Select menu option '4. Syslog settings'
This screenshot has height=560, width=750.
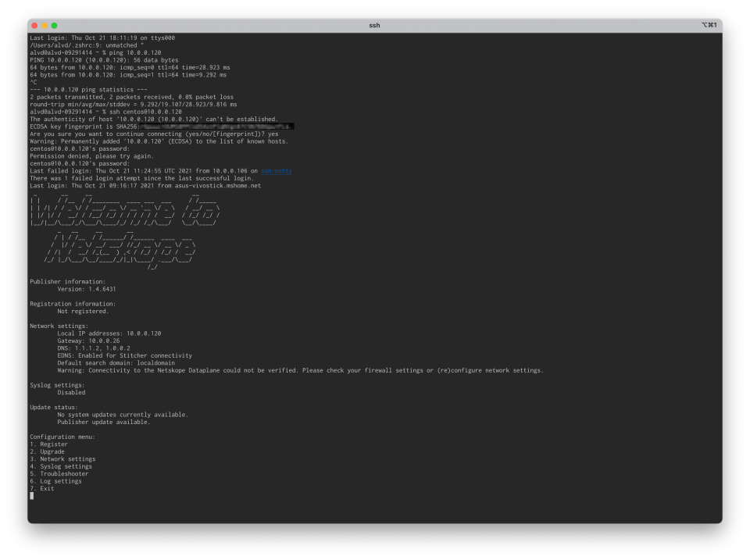(x=61, y=466)
